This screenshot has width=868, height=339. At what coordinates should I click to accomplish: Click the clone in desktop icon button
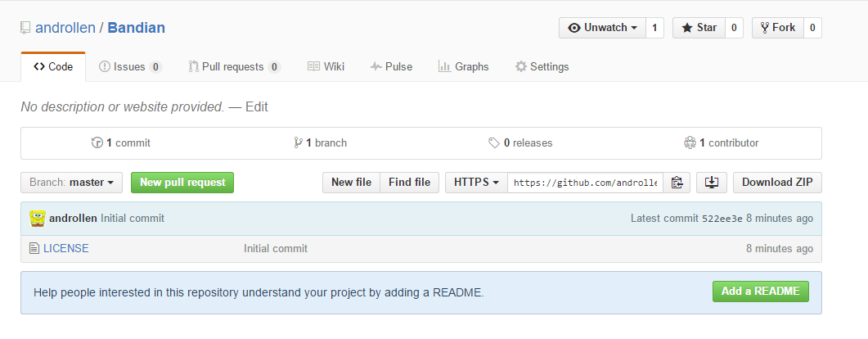tap(712, 183)
